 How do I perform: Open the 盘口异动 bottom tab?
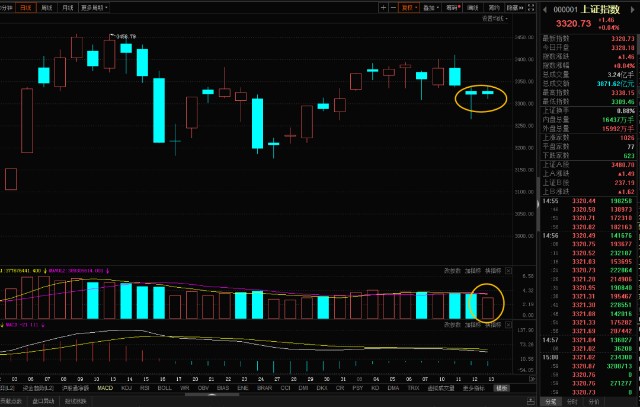click(43, 401)
